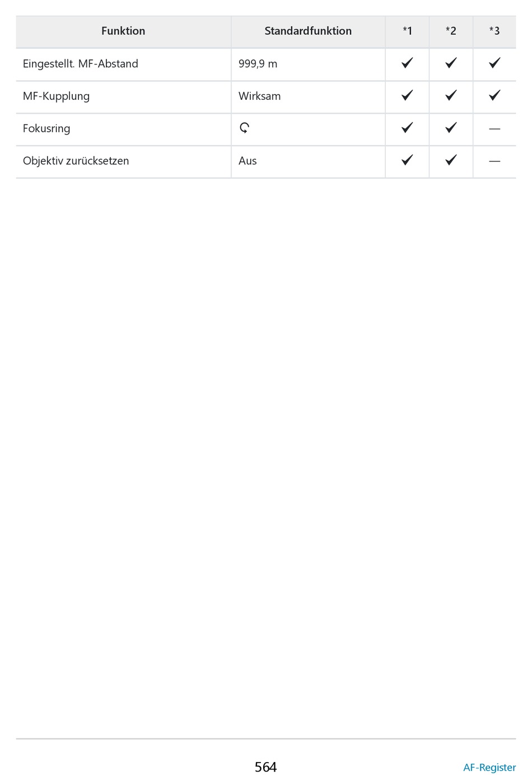Click the Wirksam value cell
Screen dimensions: 532x775
tap(260, 96)
